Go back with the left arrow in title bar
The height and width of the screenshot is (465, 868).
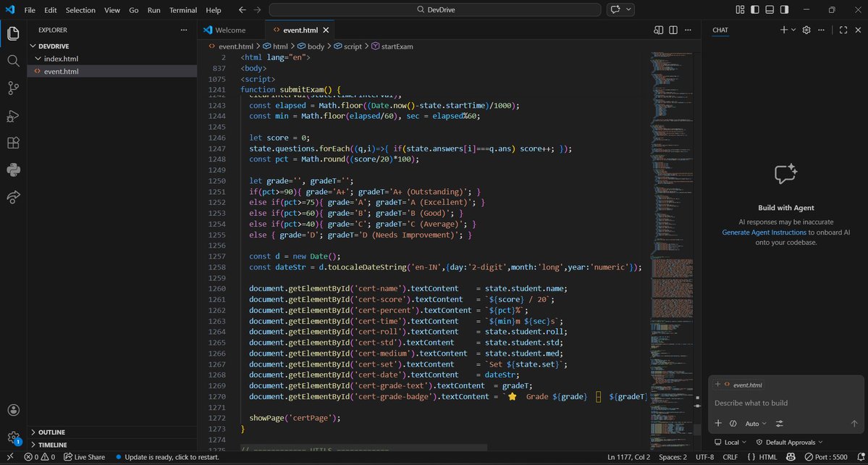[x=242, y=10]
